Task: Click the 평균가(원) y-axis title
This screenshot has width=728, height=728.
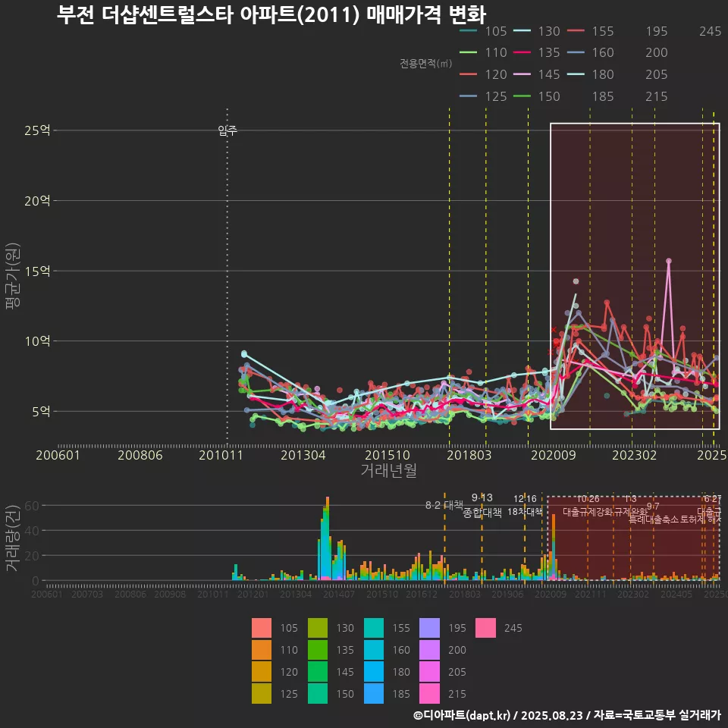Action: click(x=13, y=275)
